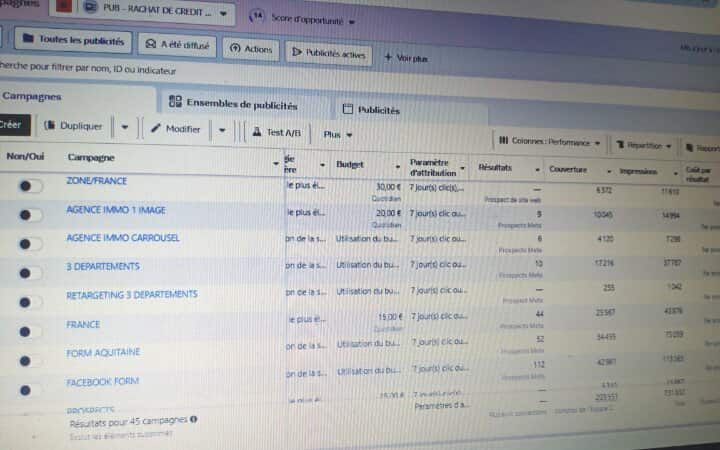Open the AGENCE IMMO 1 IMAGE campaign
Viewport: 720px width, 450px height.
(x=116, y=210)
